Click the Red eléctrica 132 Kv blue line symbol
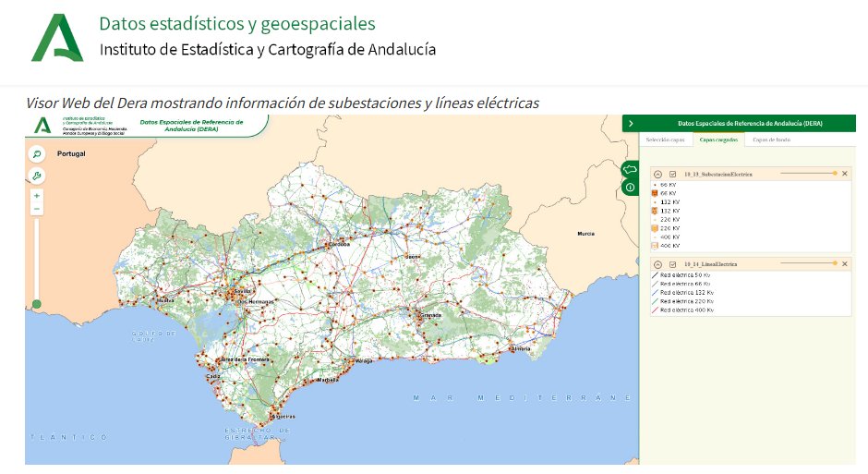Viewport: 868px width, 474px height. (x=656, y=292)
